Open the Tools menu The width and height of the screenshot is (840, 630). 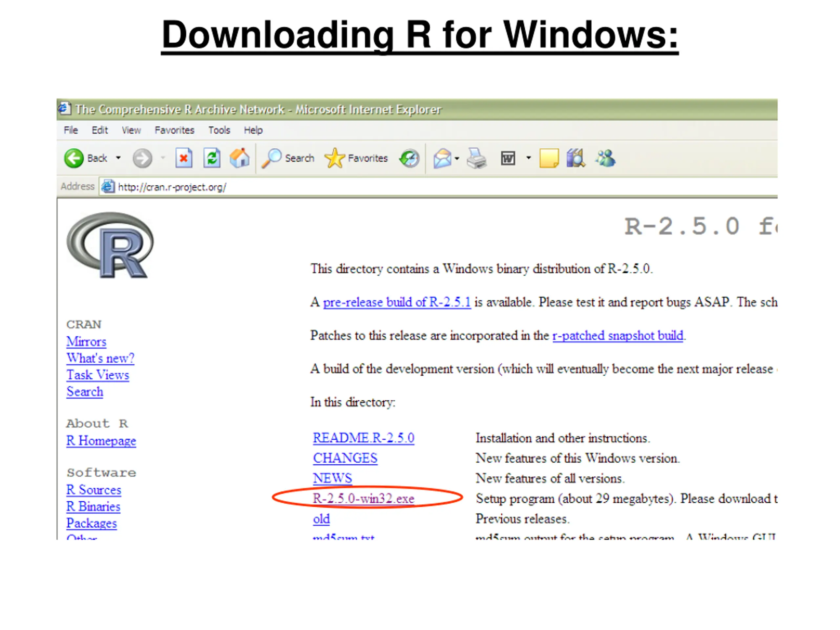click(x=219, y=130)
